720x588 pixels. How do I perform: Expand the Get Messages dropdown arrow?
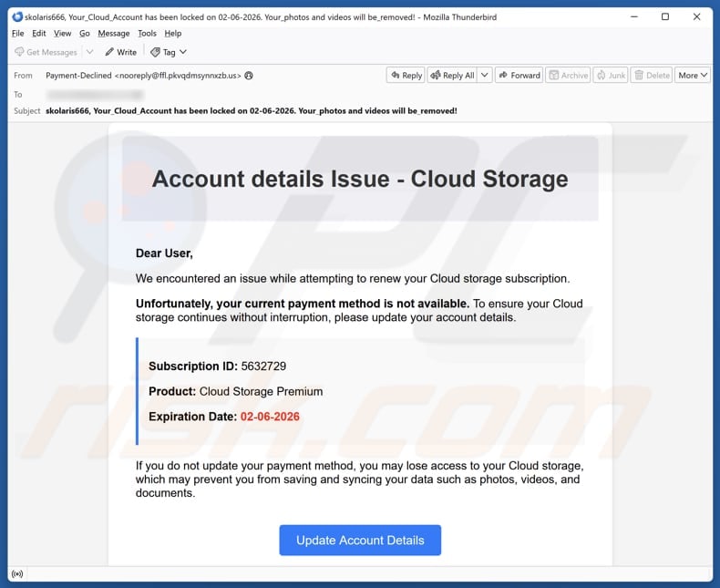tap(90, 52)
